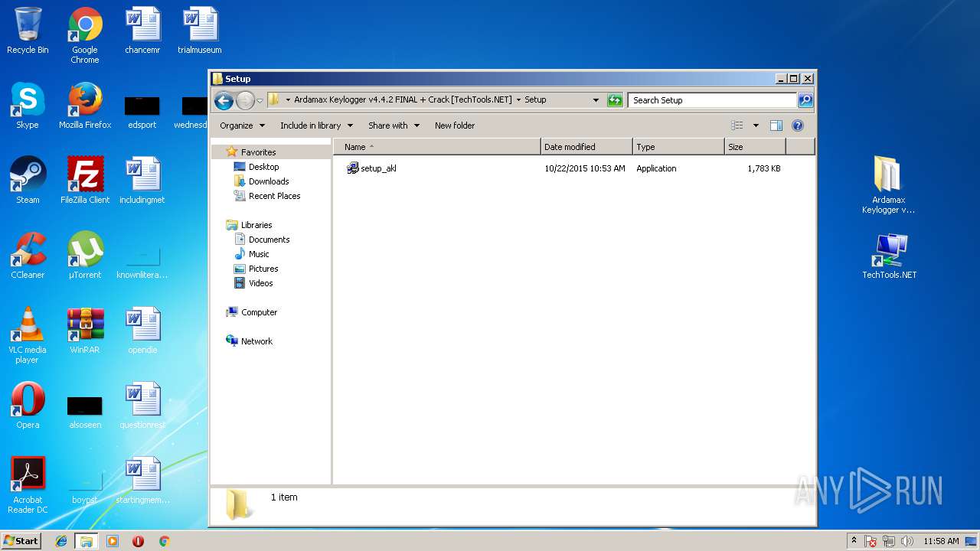The width and height of the screenshot is (980, 551).
Task: Launch the VLC media player shortcut
Action: pyautogui.click(x=28, y=335)
